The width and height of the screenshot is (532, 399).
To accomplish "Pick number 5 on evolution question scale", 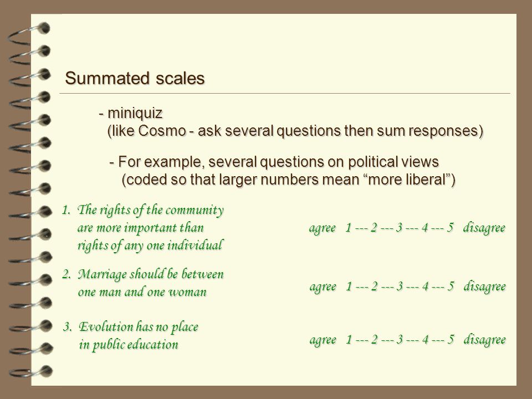I will click(451, 339).
